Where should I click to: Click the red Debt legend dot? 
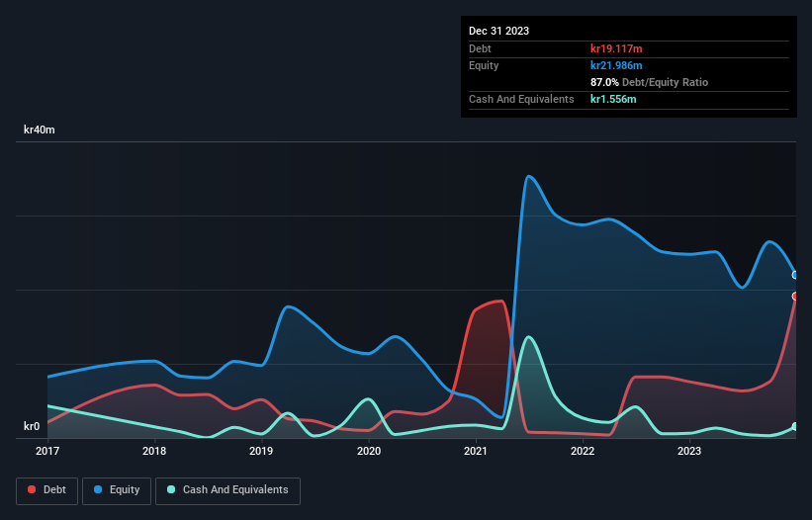pyautogui.click(x=32, y=489)
